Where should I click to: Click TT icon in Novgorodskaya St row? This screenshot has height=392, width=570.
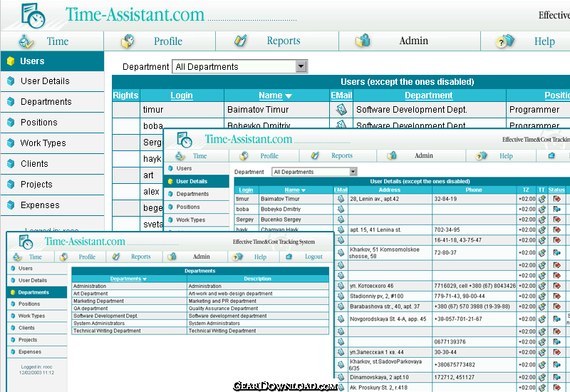tap(542, 319)
